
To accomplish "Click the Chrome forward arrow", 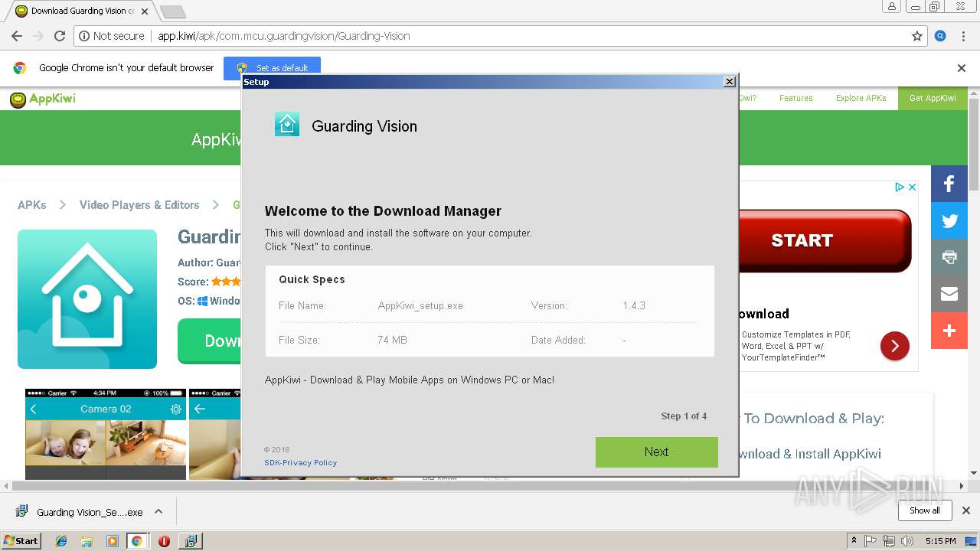I will (x=38, y=36).
